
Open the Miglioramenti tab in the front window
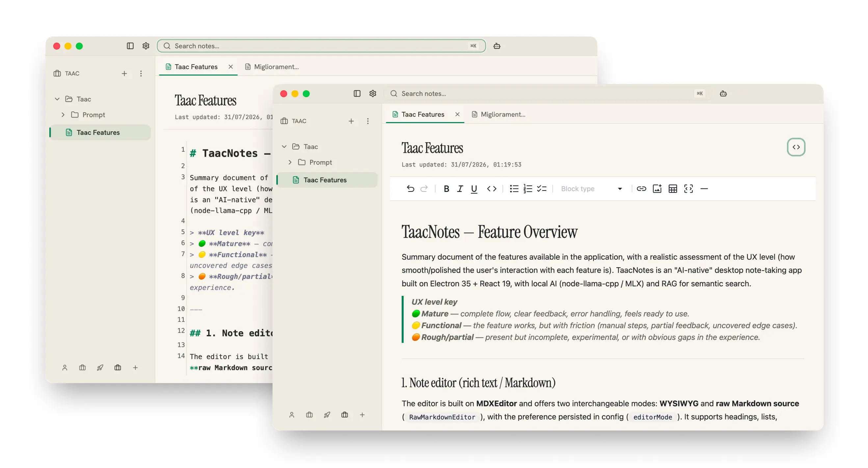click(x=498, y=114)
